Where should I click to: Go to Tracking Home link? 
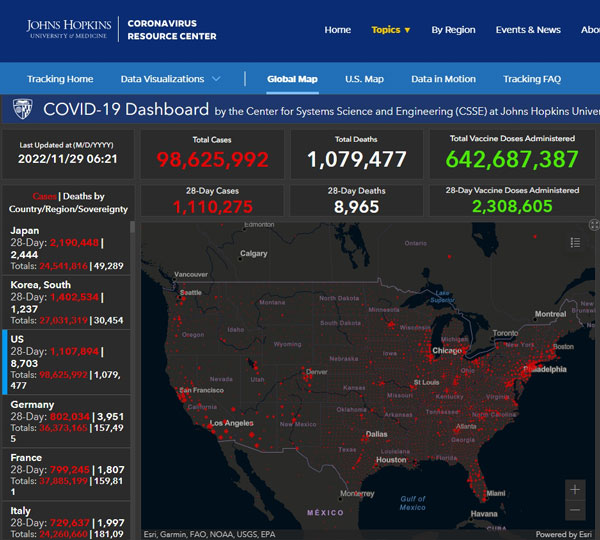pyautogui.click(x=60, y=79)
